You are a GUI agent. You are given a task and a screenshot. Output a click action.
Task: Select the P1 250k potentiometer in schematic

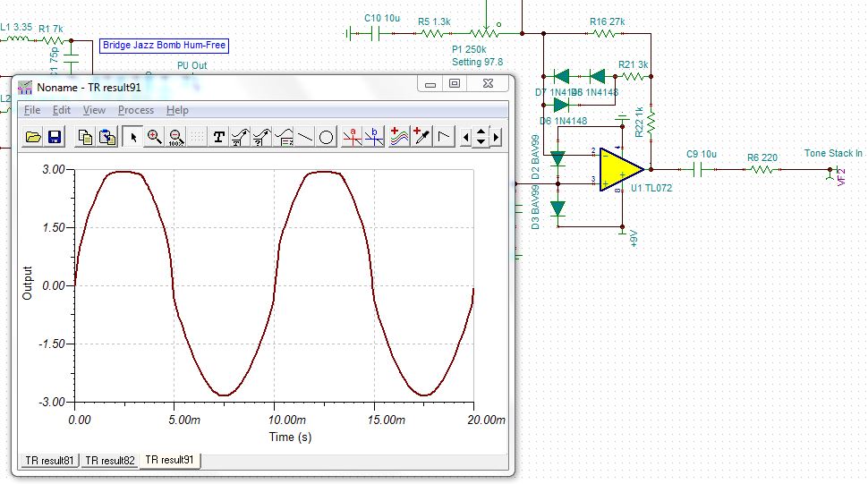click(x=486, y=32)
